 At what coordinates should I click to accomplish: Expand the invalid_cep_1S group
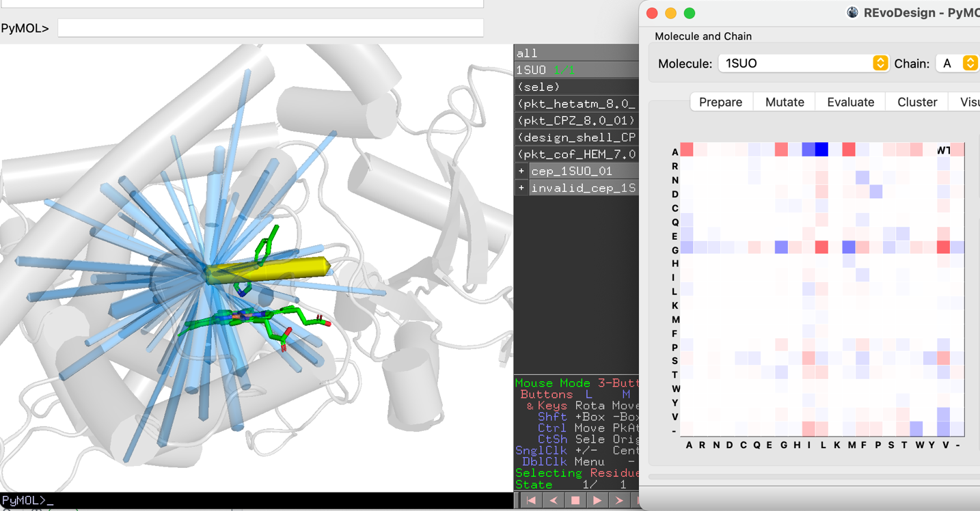521,188
